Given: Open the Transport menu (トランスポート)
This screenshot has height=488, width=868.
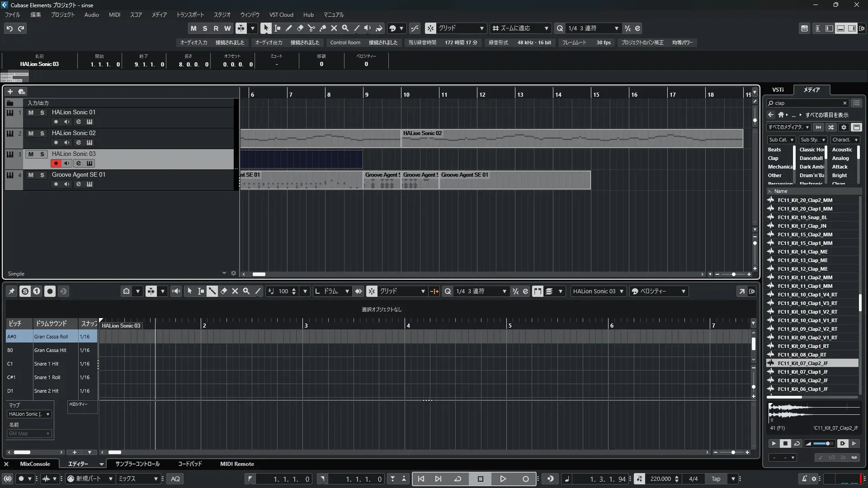Looking at the screenshot, I should point(190,14).
